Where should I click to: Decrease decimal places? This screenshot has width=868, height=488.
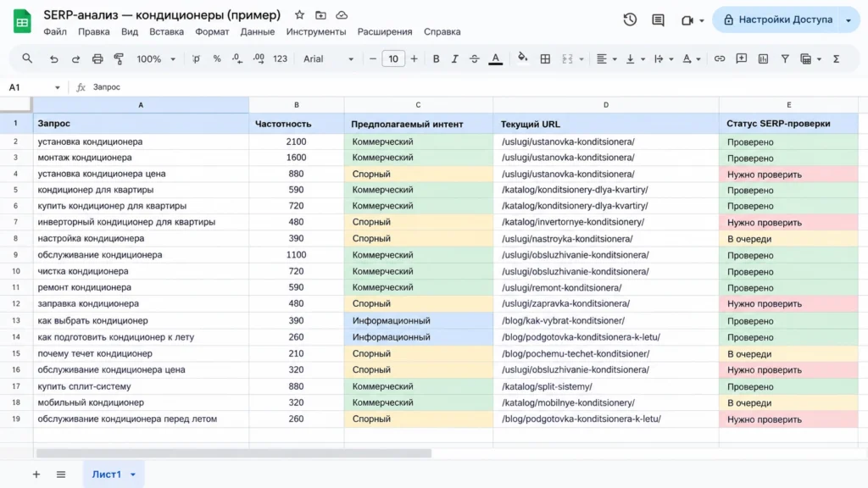tap(237, 58)
